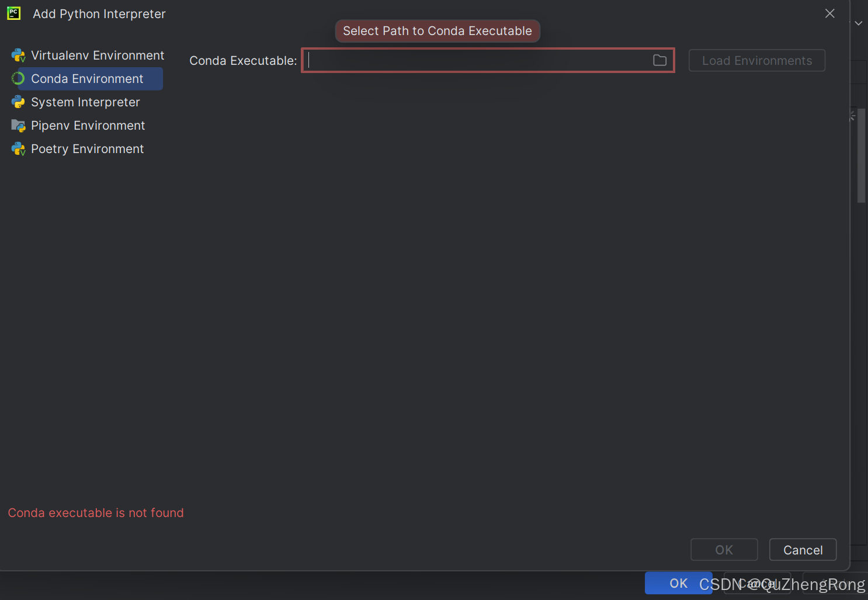This screenshot has height=600, width=868.
Task: Expand the chevron at top right corner
Action: pos(858,23)
